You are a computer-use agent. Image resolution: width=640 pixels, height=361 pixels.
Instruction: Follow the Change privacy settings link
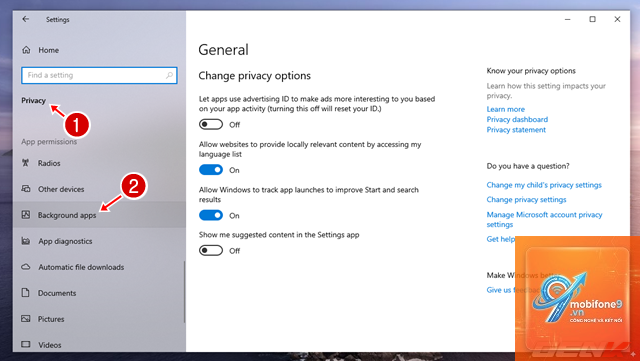pos(526,200)
